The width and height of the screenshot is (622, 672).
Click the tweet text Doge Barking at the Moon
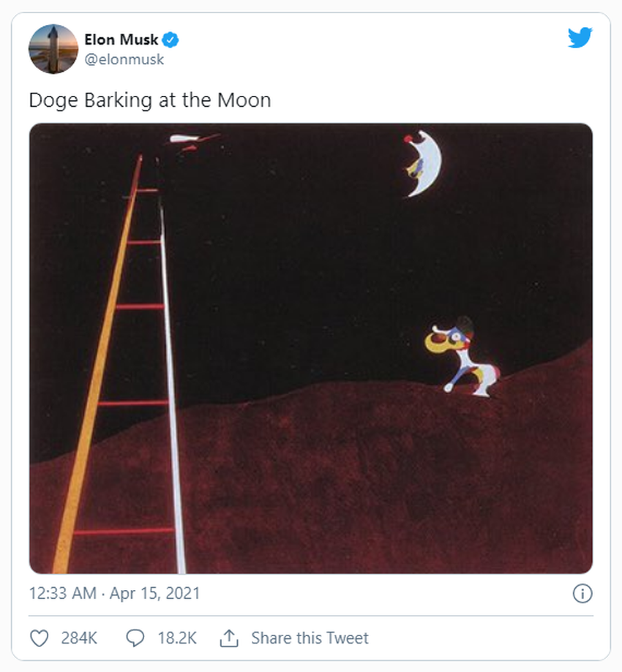[x=149, y=100]
